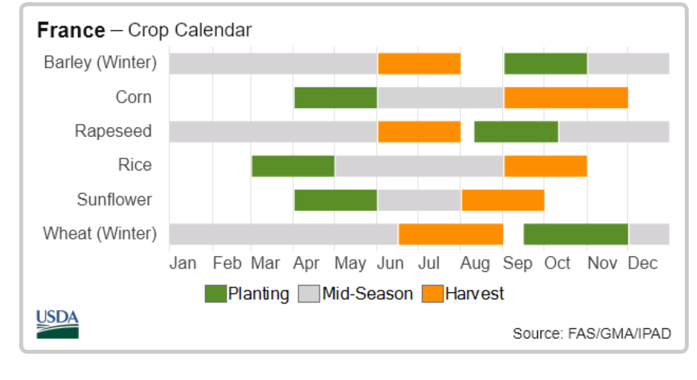Click the Rice harvest bar
Viewport: 697px width, 380px height.
pyautogui.click(x=545, y=166)
